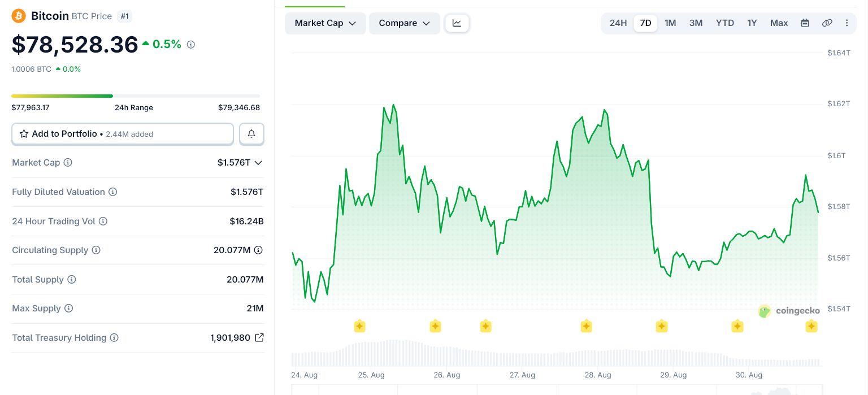Click the Total Supply 20.077M value
The width and height of the screenshot is (868, 395).
245,280
